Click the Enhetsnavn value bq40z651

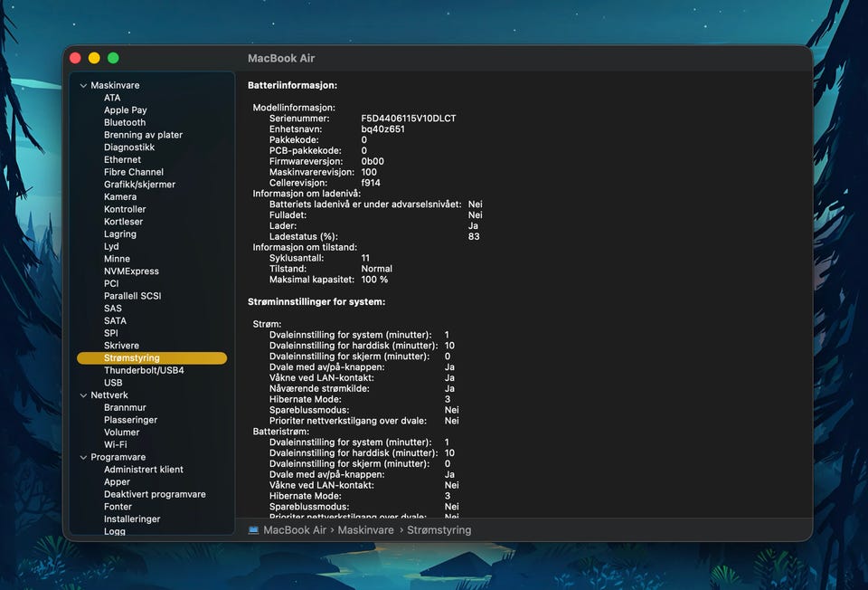tap(382, 129)
